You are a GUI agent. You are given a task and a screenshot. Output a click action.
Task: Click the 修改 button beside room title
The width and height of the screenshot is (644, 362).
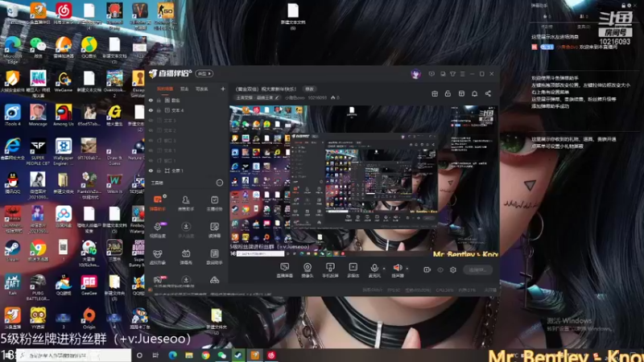(309, 89)
